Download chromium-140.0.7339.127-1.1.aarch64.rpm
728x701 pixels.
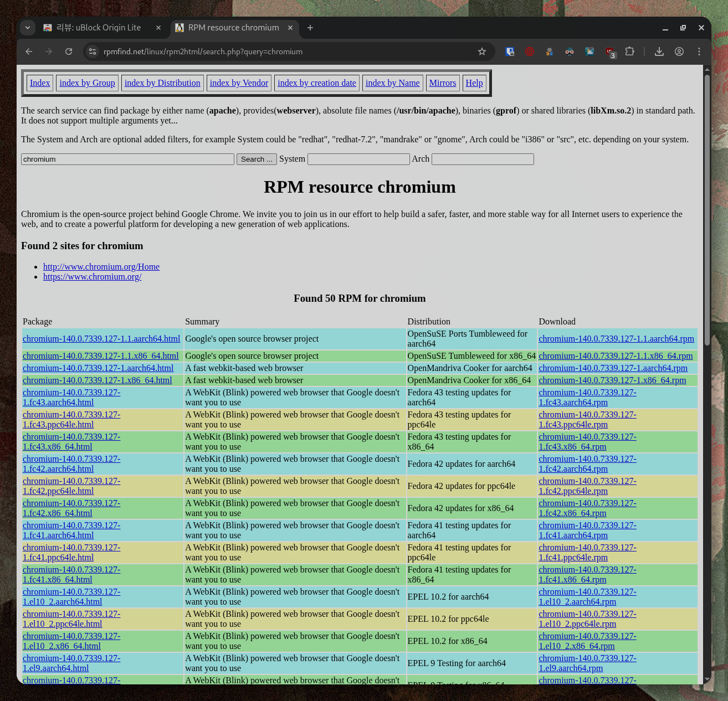tap(616, 339)
